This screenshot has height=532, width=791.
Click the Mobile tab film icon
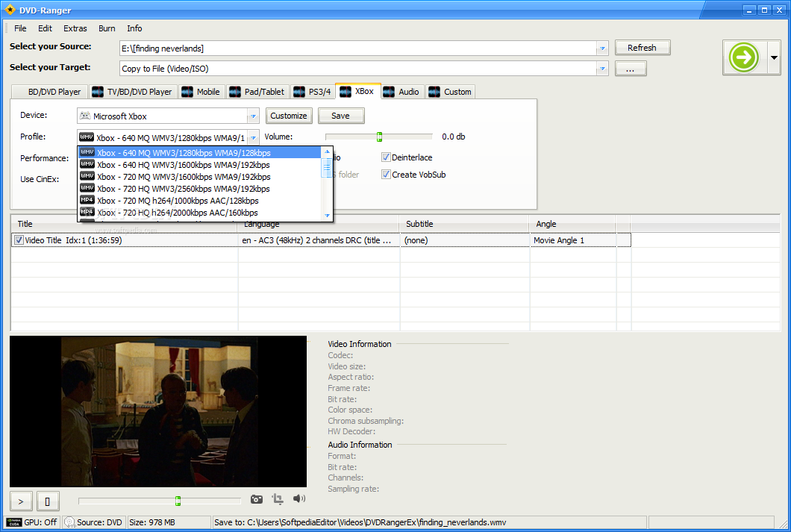click(187, 92)
